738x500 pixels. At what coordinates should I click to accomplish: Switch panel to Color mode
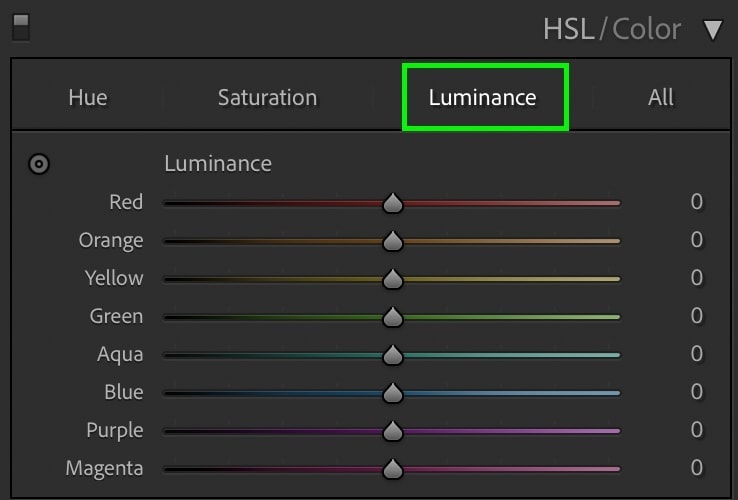pyautogui.click(x=646, y=29)
